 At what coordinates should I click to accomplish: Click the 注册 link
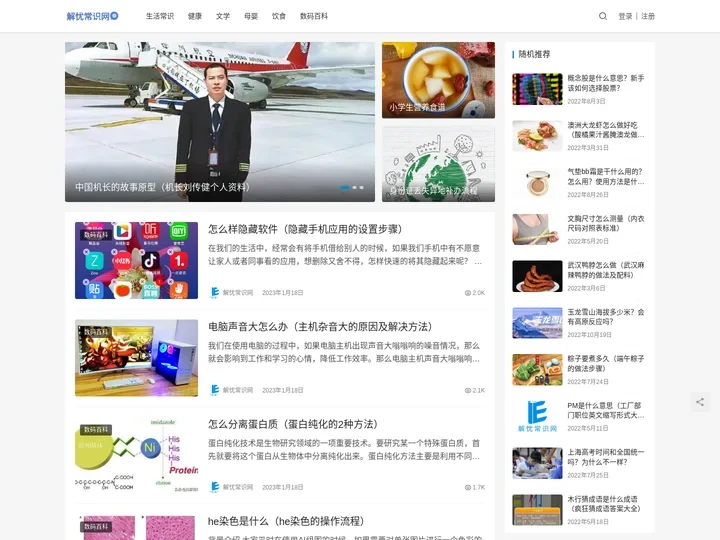pyautogui.click(x=648, y=16)
